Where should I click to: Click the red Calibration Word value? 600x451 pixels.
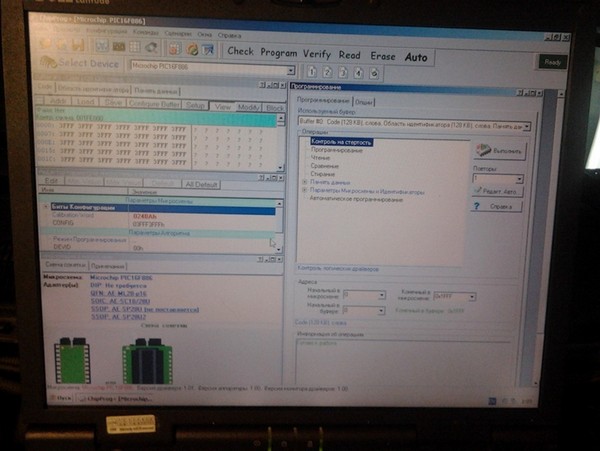145,217
